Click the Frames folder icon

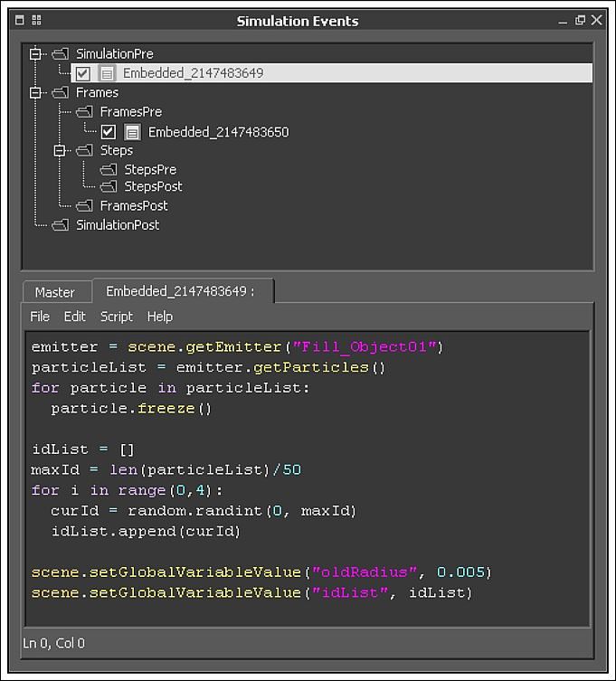[x=61, y=92]
